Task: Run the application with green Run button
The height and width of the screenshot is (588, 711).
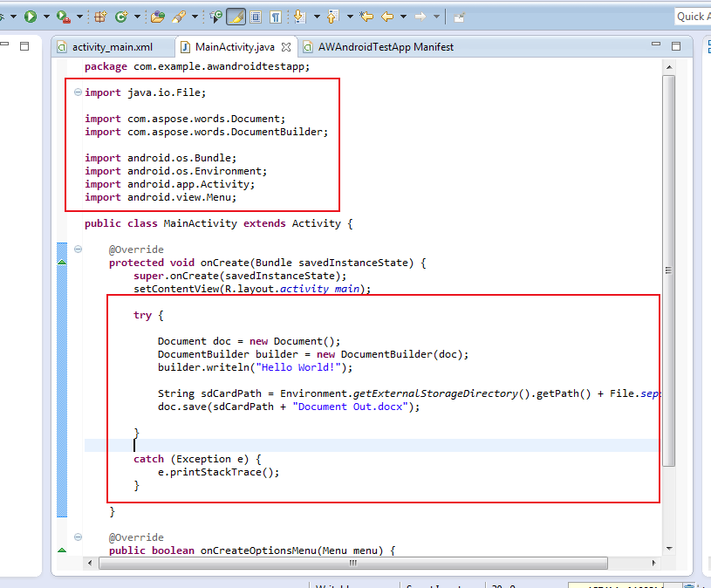Action: [x=31, y=17]
